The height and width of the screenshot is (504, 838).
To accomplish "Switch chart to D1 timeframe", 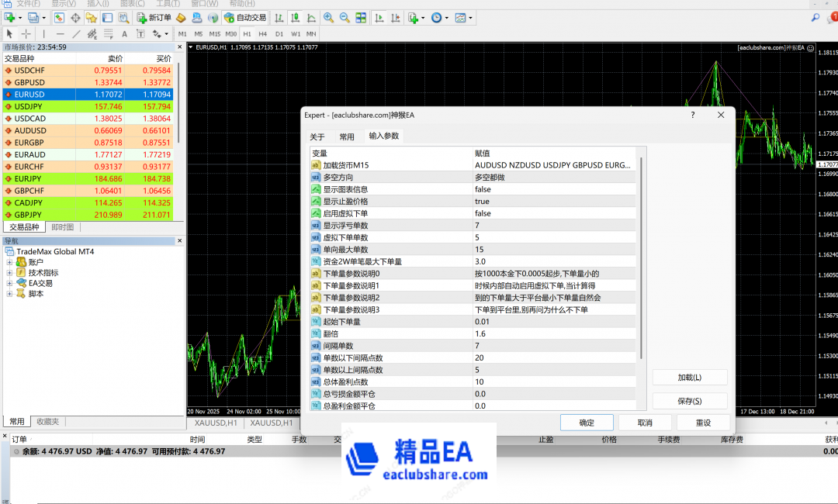I will pyautogui.click(x=279, y=34).
